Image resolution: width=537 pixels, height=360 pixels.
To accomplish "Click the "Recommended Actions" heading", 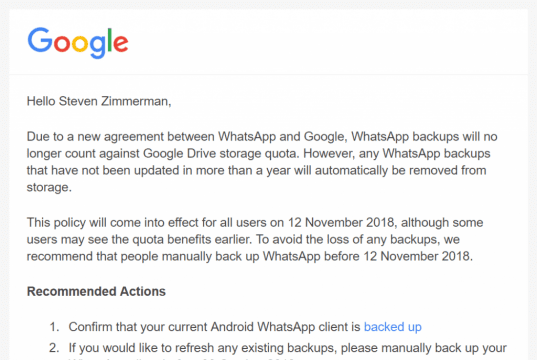I will click(96, 291).
